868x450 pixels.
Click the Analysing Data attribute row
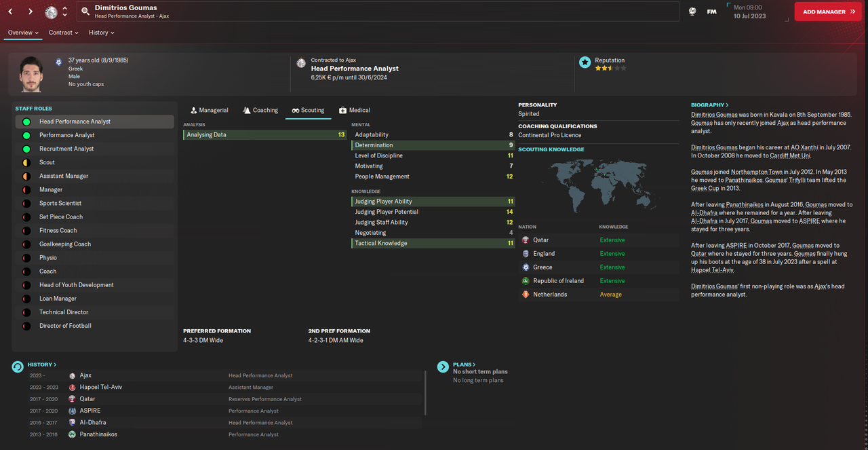click(265, 135)
